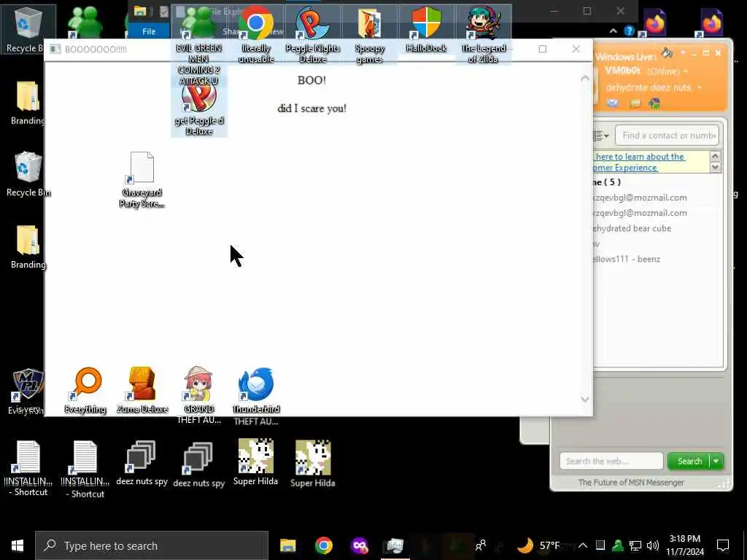Click the BOO window scroll-up arrow
747x560 pixels.
coord(585,79)
